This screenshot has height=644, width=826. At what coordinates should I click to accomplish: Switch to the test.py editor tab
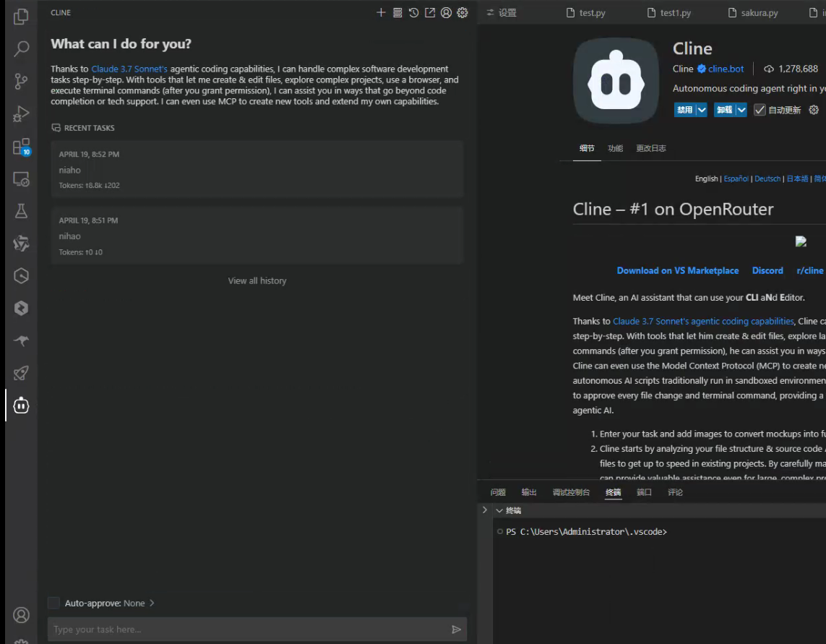pyautogui.click(x=586, y=12)
